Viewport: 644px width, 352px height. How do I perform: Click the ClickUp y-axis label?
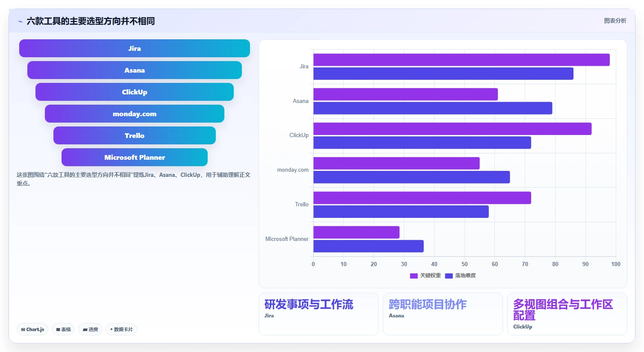click(299, 135)
